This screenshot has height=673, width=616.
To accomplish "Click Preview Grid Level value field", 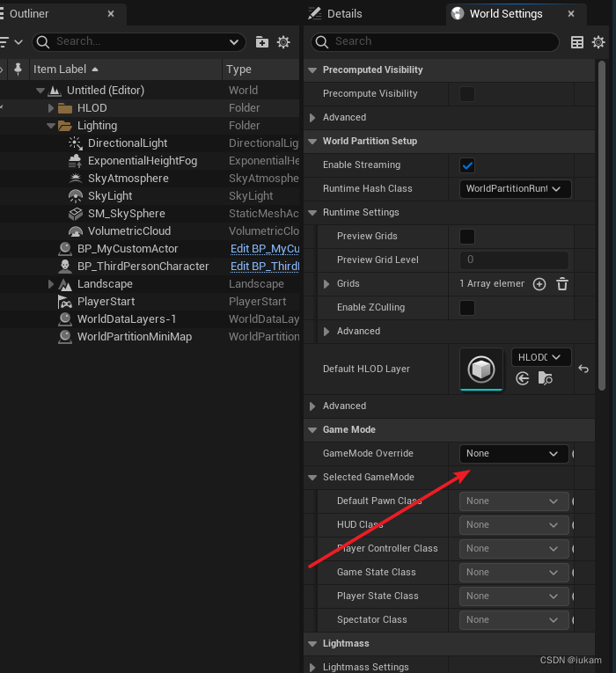I will (x=514, y=260).
